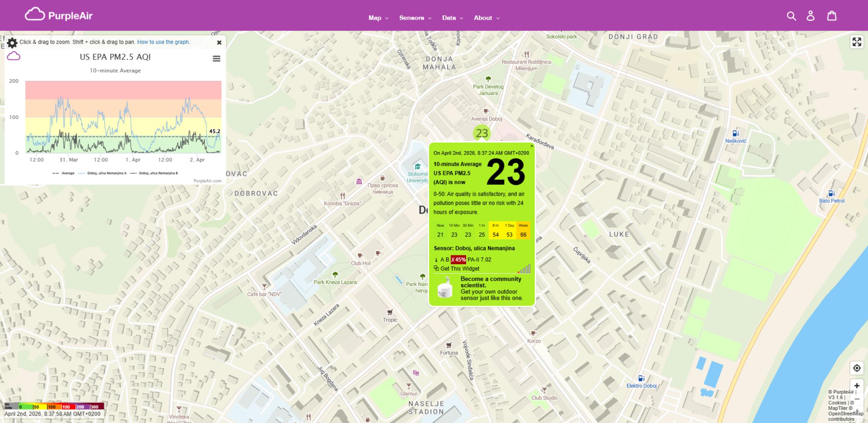Select the 23 AQI sensor marker
The image size is (868, 423).
tap(481, 133)
